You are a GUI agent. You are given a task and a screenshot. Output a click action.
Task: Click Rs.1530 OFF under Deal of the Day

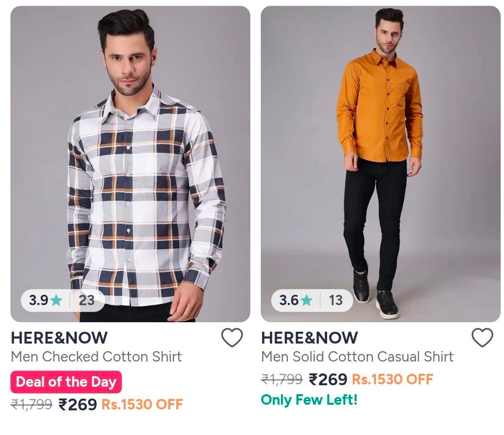click(x=142, y=405)
